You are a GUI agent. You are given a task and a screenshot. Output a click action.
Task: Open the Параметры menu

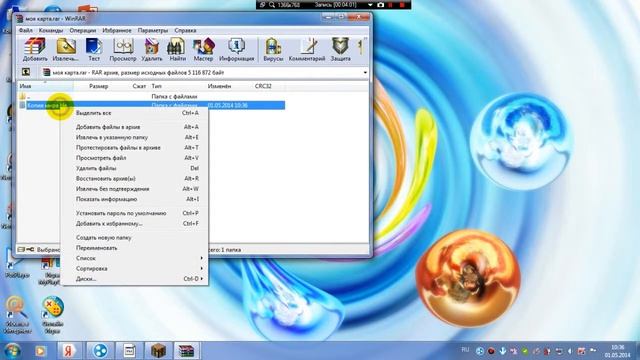point(153,31)
